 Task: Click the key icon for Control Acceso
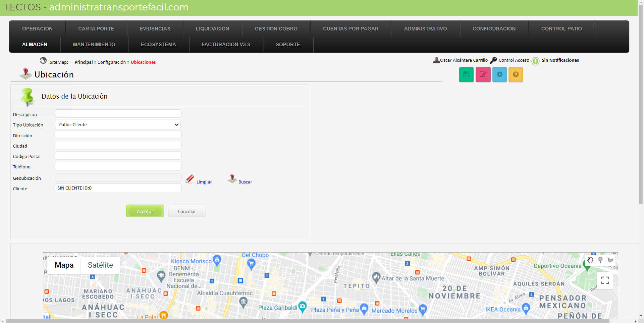(x=493, y=60)
